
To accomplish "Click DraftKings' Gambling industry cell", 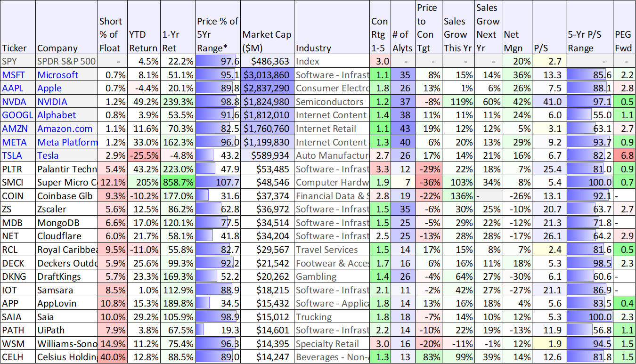I will 332,276.
